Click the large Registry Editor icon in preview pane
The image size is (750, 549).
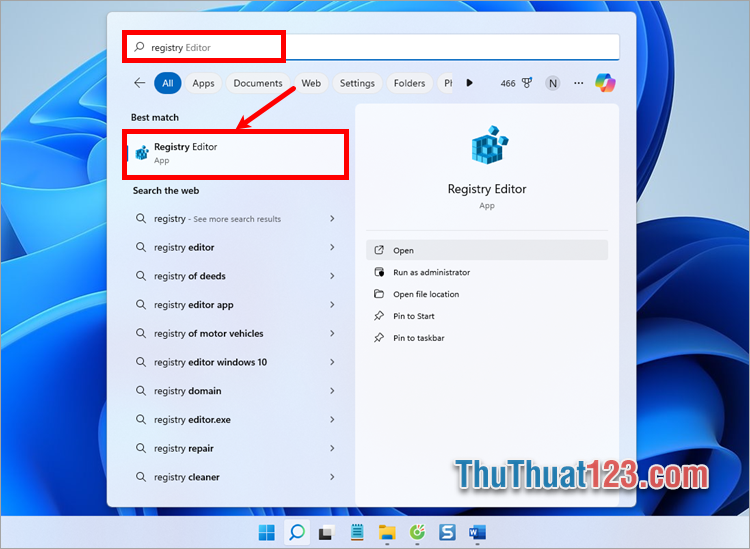click(x=489, y=145)
